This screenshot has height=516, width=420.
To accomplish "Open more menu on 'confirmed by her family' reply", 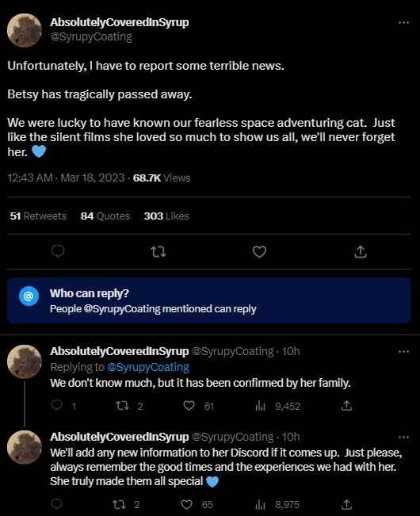I will (x=403, y=351).
